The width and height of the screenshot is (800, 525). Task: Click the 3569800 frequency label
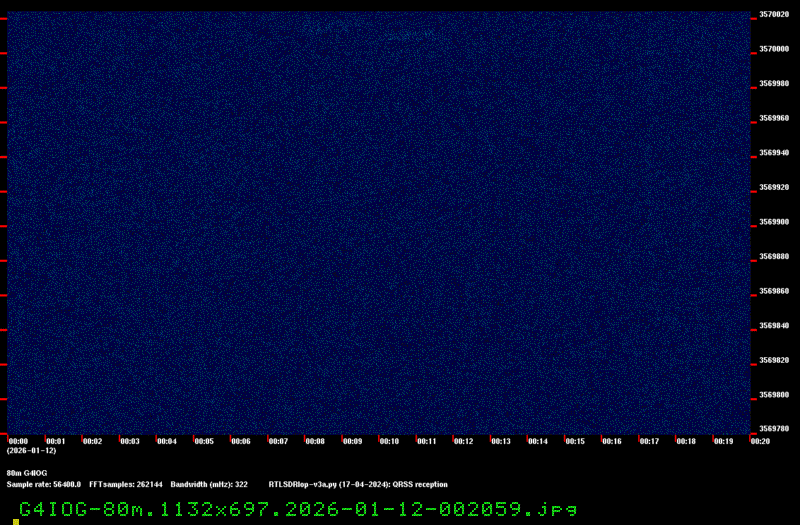click(x=774, y=395)
